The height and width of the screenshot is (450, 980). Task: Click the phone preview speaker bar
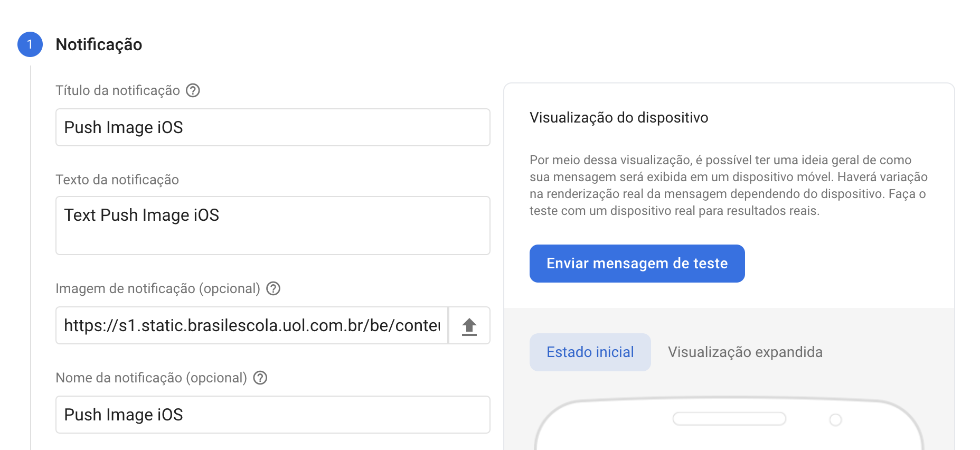729,419
